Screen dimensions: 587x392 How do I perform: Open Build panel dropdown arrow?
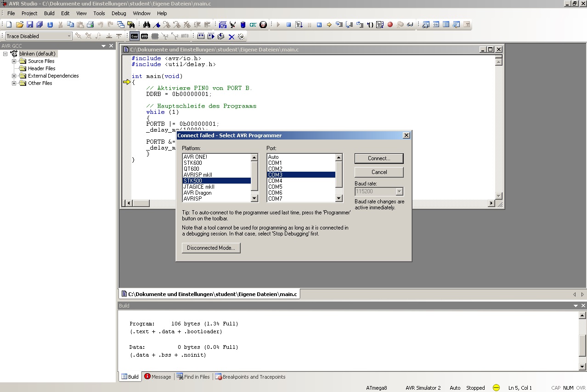576,306
